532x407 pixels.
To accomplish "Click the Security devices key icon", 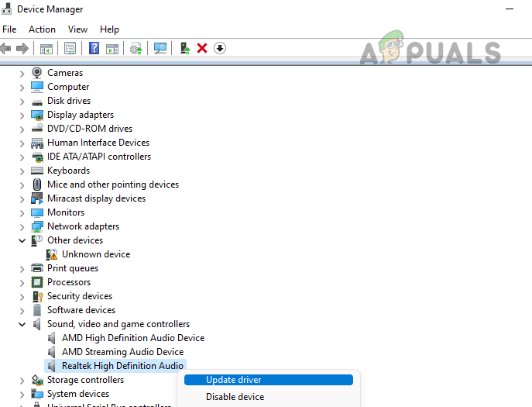I will pyautogui.click(x=37, y=296).
